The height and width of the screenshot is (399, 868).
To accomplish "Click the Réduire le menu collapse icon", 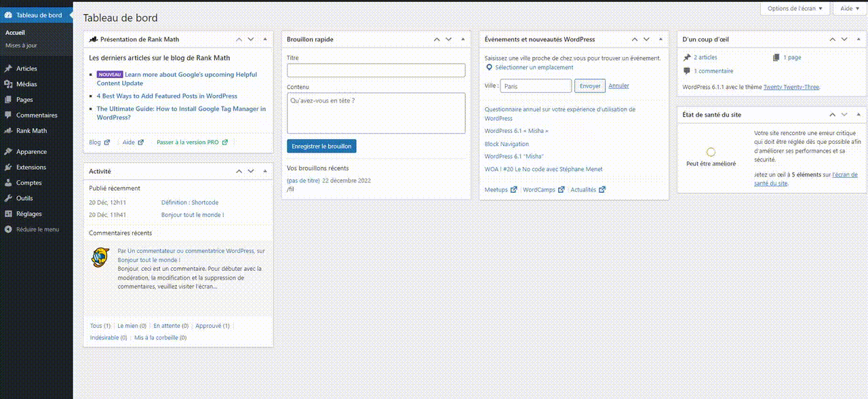I will click(8, 230).
